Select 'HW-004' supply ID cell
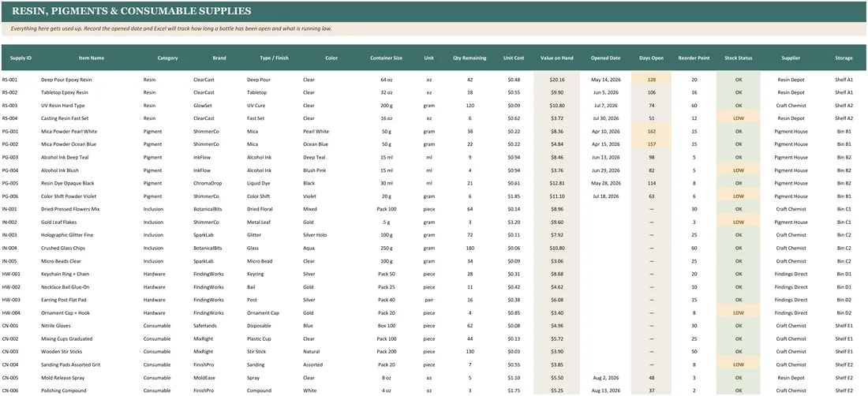This screenshot has width=868, height=396. point(10,313)
